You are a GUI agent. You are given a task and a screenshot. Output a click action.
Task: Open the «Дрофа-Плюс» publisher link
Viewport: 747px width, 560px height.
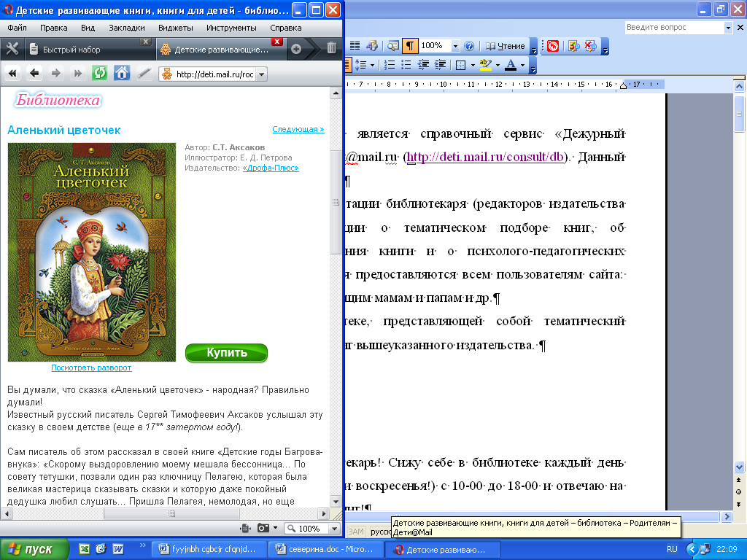point(271,168)
